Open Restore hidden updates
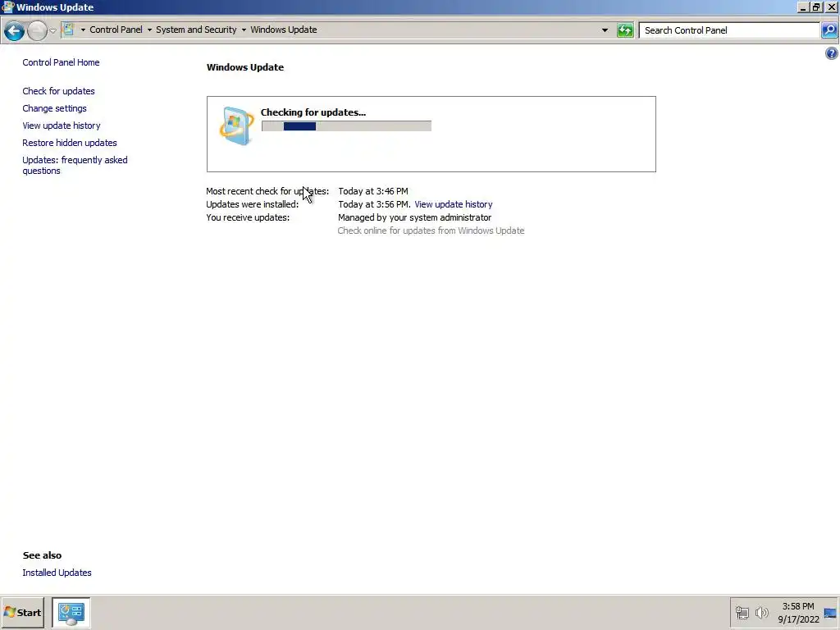 70,143
